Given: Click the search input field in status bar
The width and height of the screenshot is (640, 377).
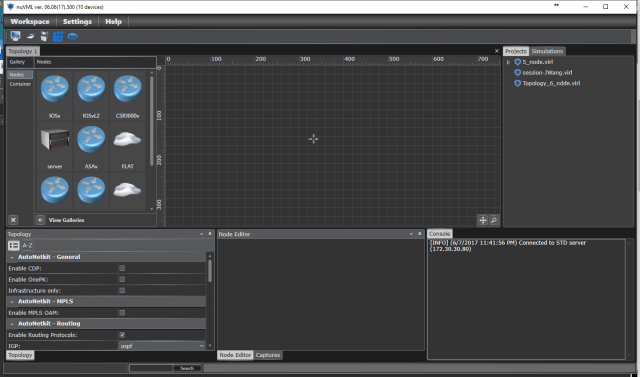Looking at the screenshot, I should coord(151,368).
